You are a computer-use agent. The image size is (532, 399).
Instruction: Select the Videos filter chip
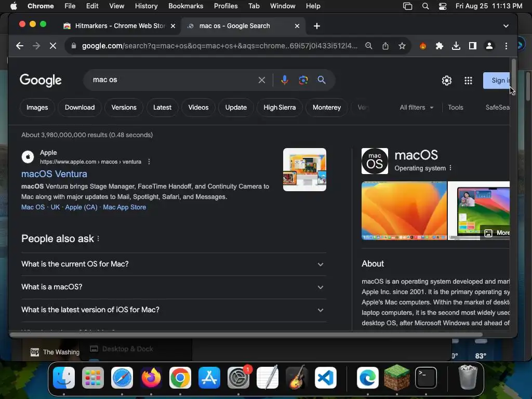click(x=198, y=108)
